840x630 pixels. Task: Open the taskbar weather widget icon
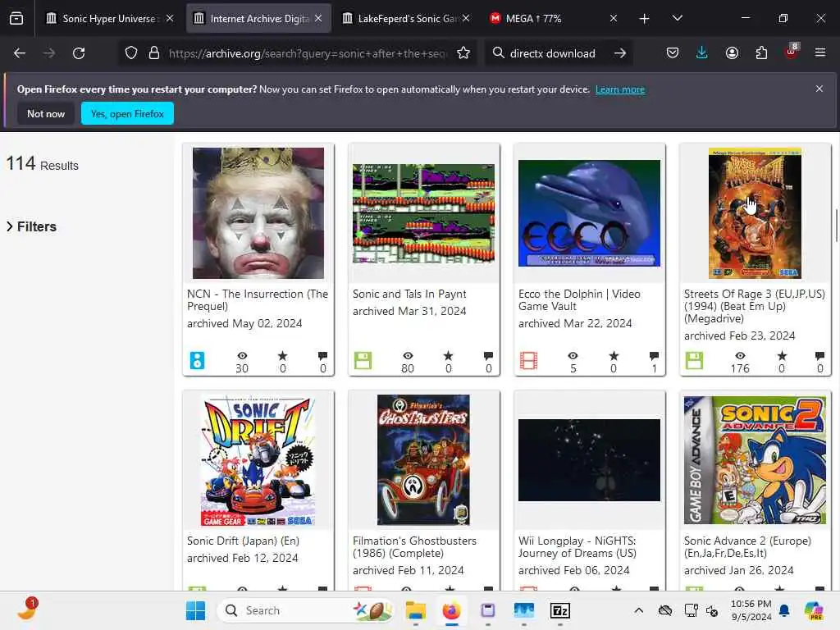click(x=27, y=609)
